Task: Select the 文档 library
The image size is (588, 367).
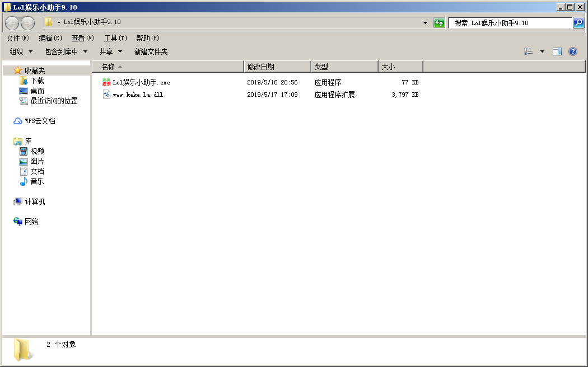Action: (37, 172)
